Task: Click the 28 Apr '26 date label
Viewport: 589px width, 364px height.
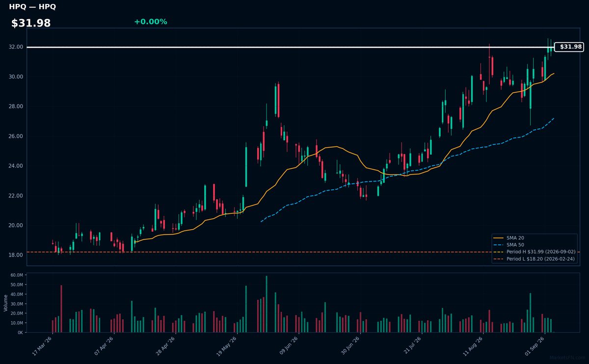Action: (x=166, y=345)
